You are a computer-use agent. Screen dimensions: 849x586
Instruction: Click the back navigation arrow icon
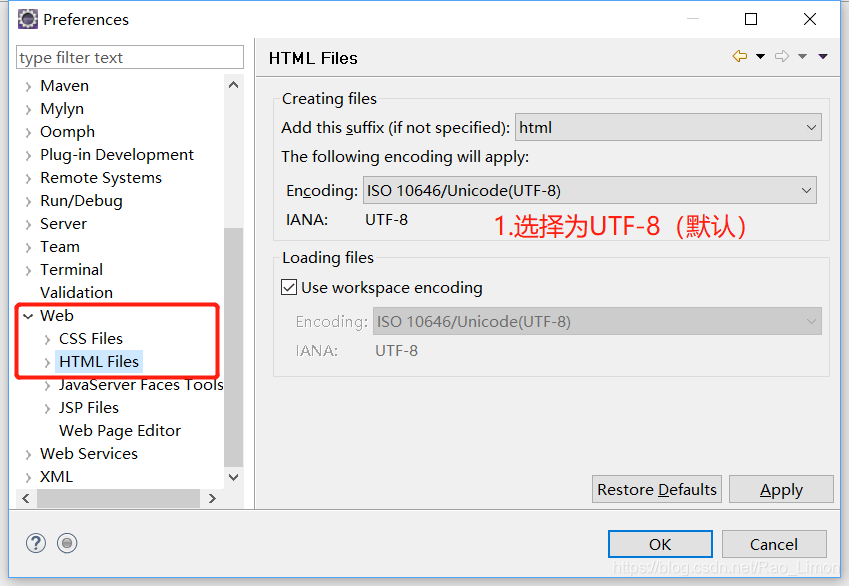740,56
